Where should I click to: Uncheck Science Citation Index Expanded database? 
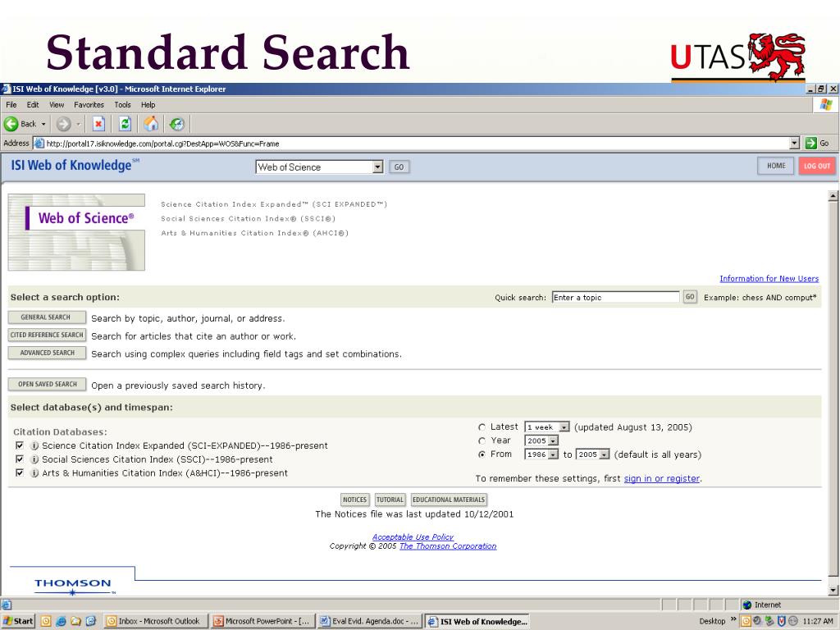click(20, 445)
